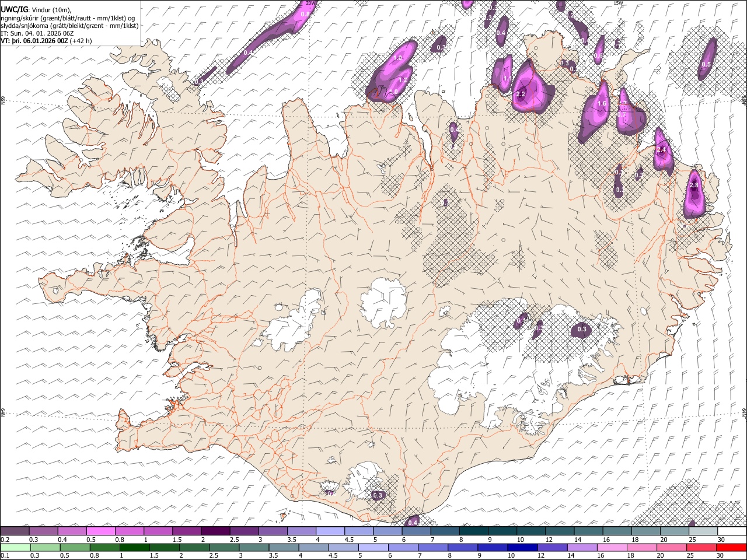Select bright pink upper swatch between 0.5 and 0.8
Viewport: 747px width, 560px height.
pos(101,531)
